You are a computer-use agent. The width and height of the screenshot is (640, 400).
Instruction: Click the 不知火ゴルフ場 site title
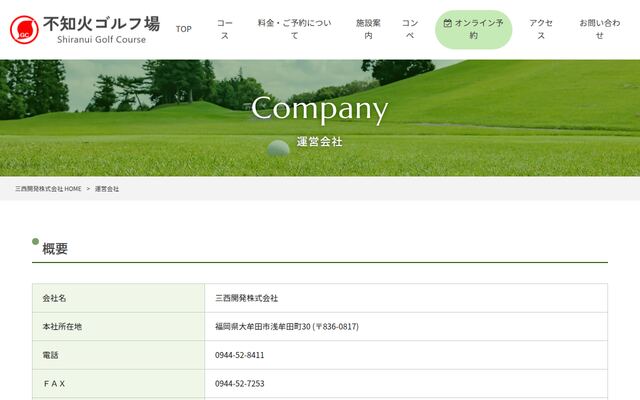(x=102, y=24)
